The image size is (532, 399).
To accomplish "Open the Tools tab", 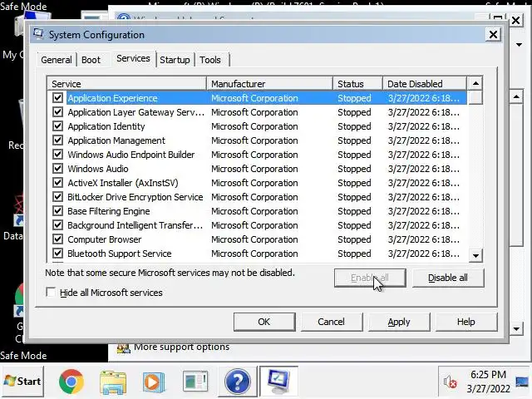I will click(x=210, y=60).
